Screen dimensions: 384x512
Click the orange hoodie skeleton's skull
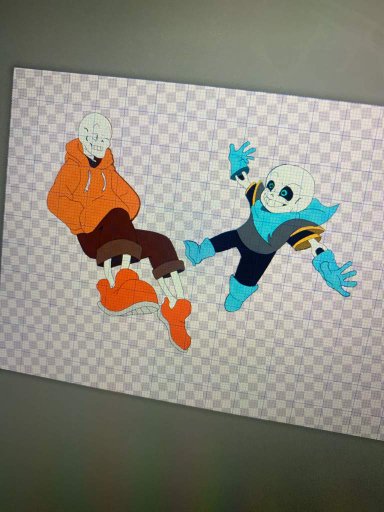[x=95, y=133]
